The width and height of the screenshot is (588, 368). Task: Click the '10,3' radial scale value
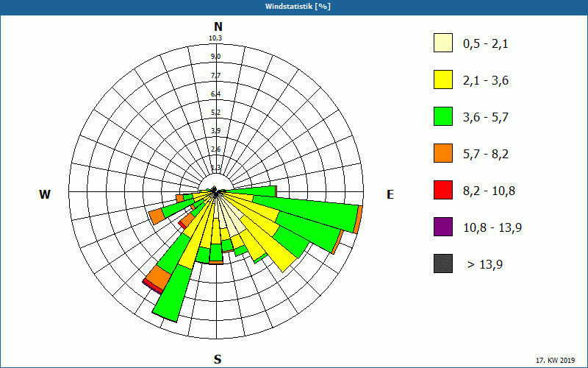pyautogui.click(x=215, y=38)
